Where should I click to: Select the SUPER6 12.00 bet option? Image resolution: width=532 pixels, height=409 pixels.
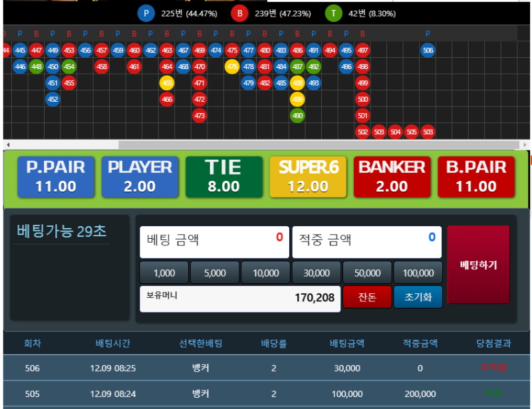(x=308, y=177)
